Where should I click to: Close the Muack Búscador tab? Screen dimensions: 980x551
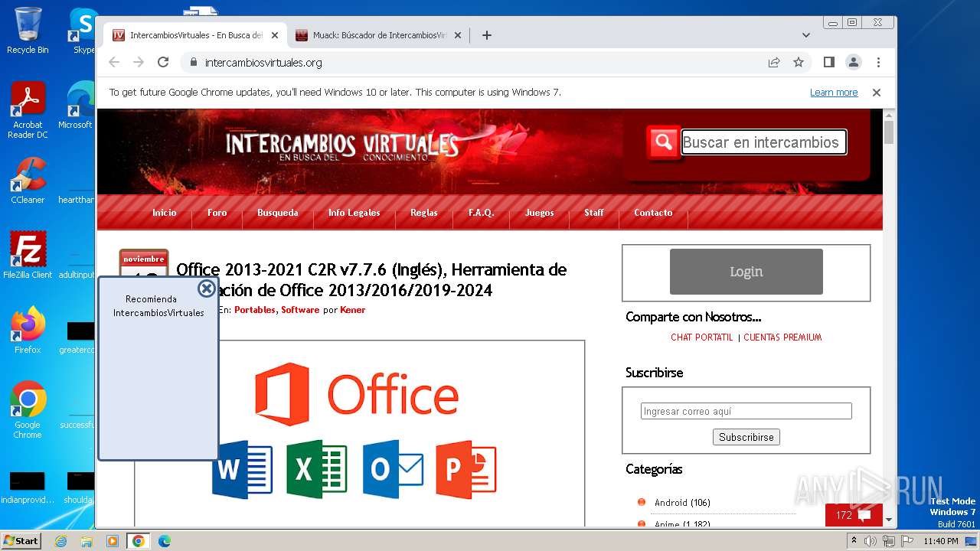pos(458,35)
